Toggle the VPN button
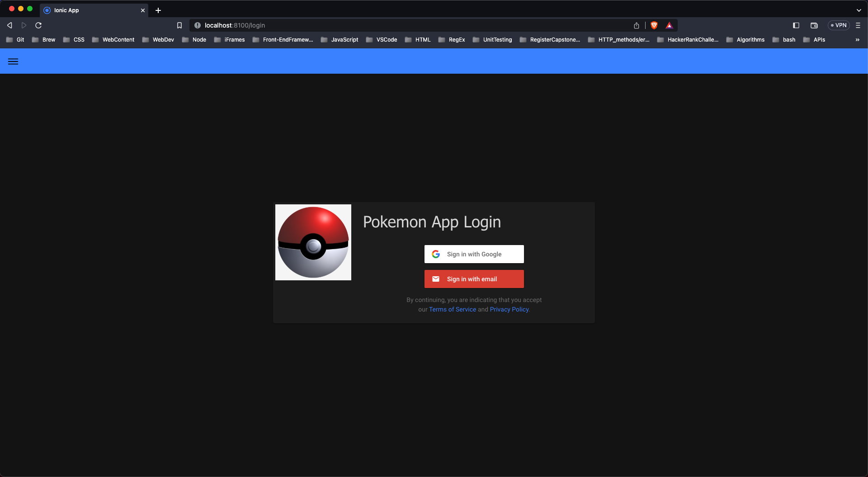 (x=839, y=25)
